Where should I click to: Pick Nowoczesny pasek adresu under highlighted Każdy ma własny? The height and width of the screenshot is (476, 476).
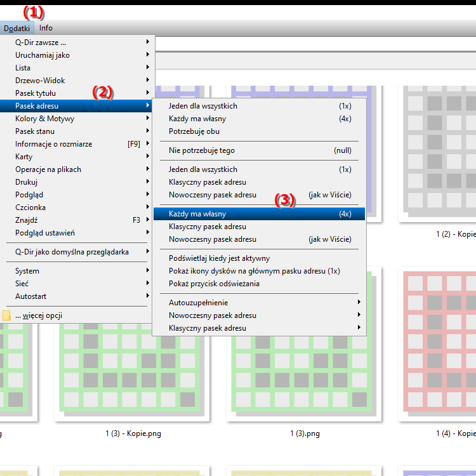click(259, 239)
